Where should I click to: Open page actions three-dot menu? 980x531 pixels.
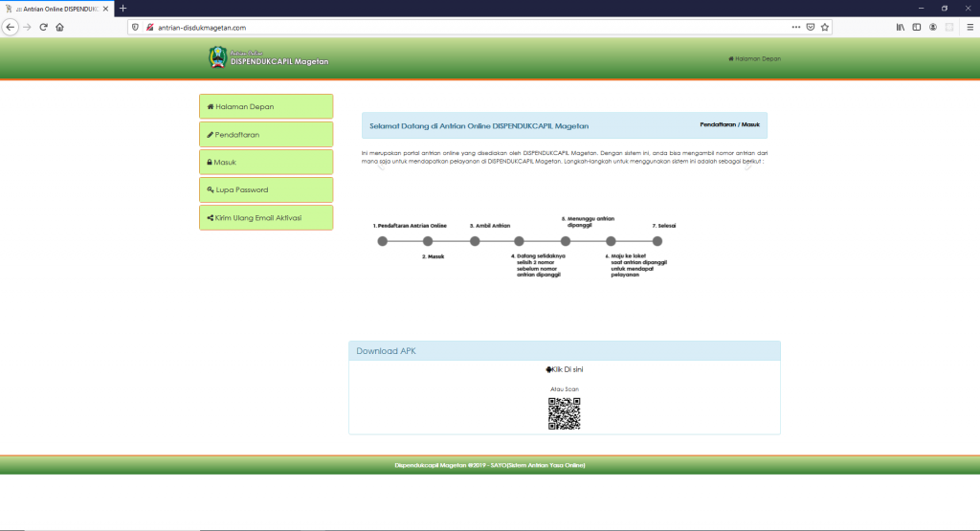coord(795,27)
